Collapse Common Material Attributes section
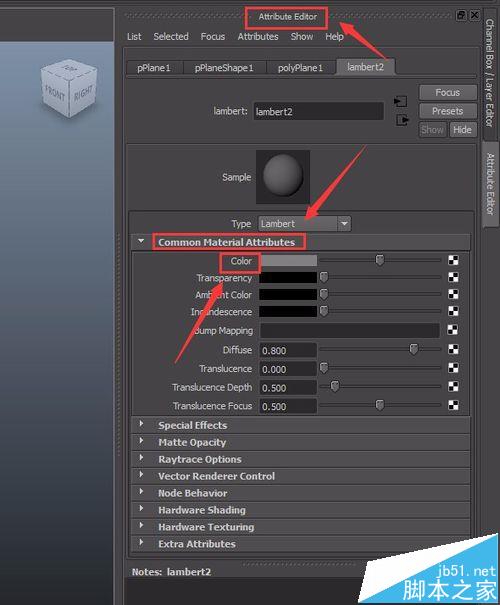This screenshot has height=605, width=500. click(x=141, y=241)
